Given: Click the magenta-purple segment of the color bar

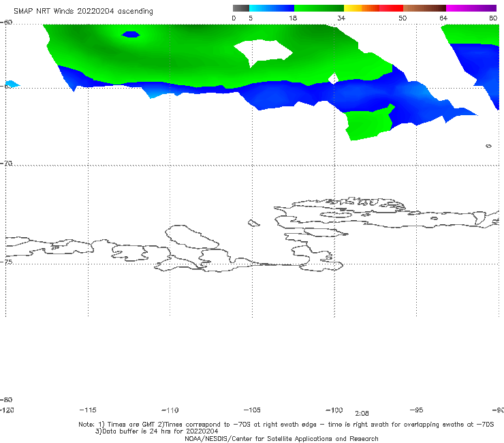Looking at the screenshot, I should [471, 8].
